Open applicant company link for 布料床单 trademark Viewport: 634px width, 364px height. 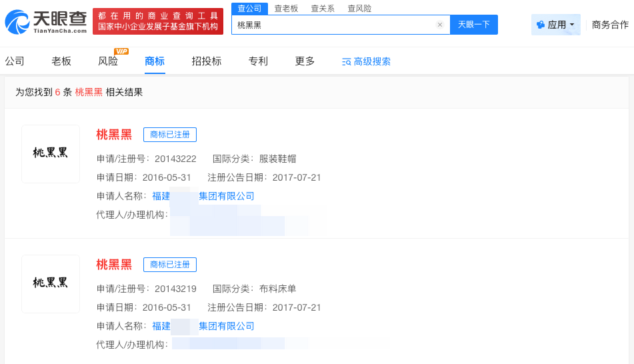[x=203, y=326]
